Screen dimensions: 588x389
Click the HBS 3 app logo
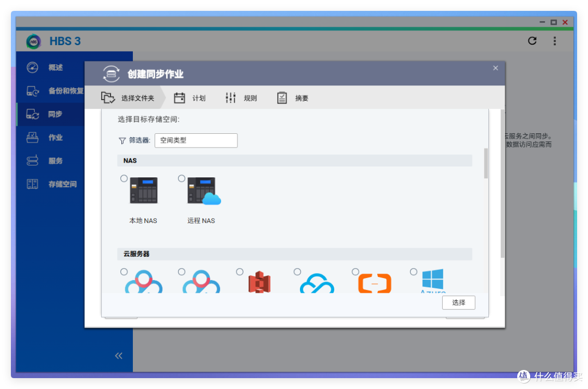pos(33,41)
